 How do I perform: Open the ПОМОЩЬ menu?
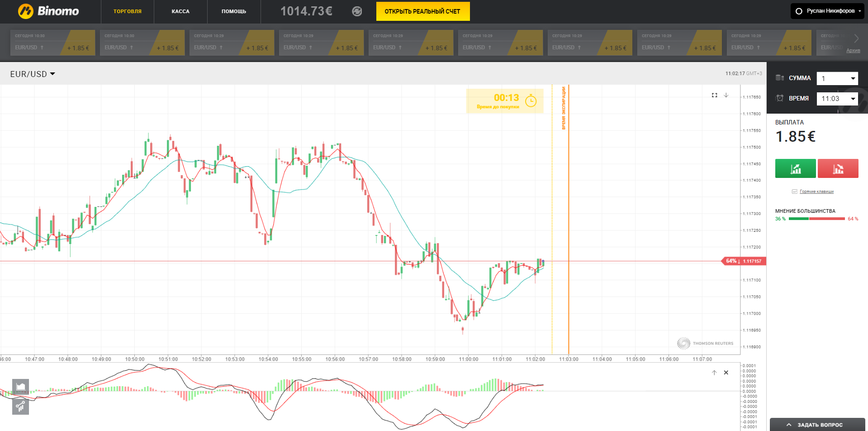point(234,11)
